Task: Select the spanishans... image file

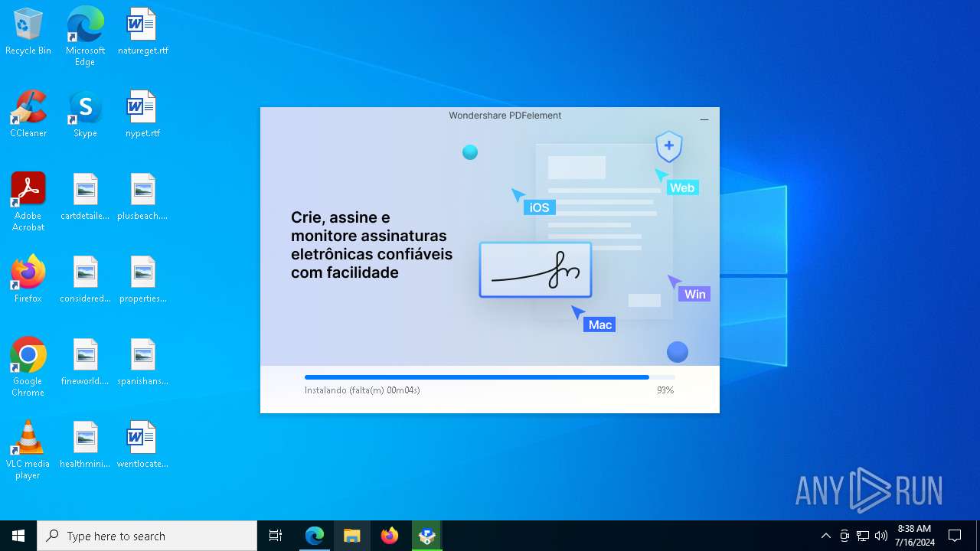Action: coord(142,362)
